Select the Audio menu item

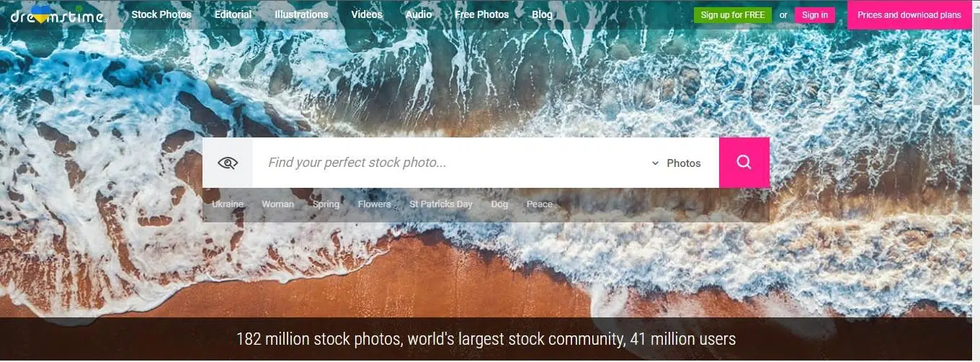(x=419, y=14)
